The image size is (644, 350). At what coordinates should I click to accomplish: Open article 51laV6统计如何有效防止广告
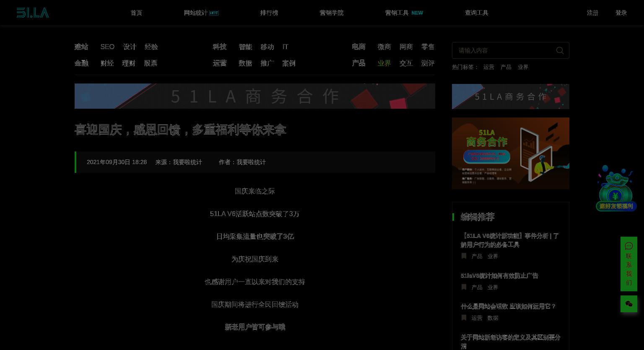pyautogui.click(x=499, y=276)
